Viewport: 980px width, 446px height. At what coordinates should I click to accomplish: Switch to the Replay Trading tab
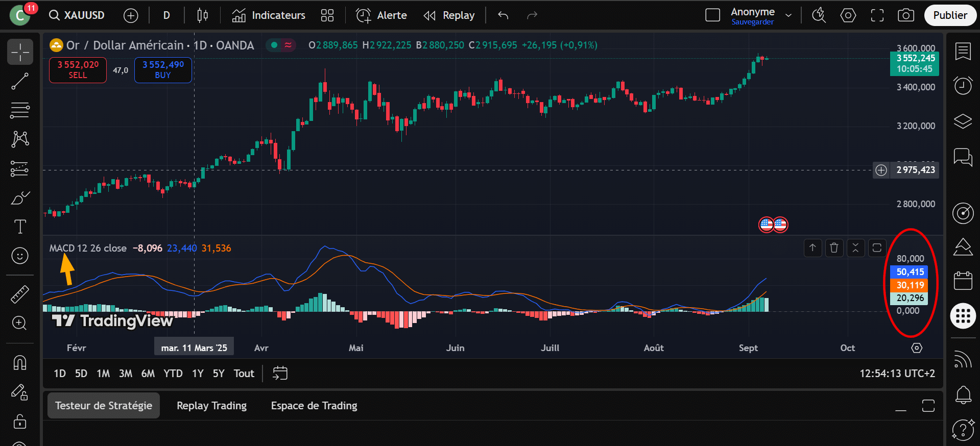[x=211, y=406]
